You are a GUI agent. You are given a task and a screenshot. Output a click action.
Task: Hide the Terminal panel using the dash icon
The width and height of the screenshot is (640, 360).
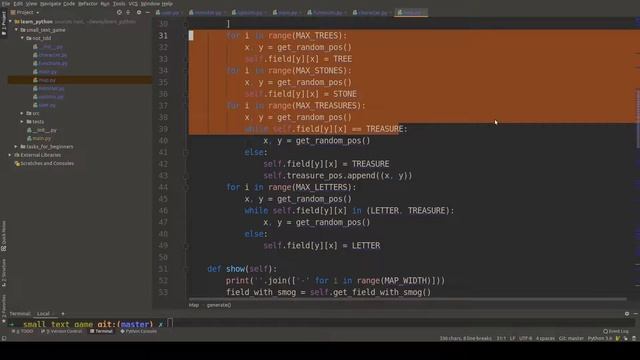[636, 313]
